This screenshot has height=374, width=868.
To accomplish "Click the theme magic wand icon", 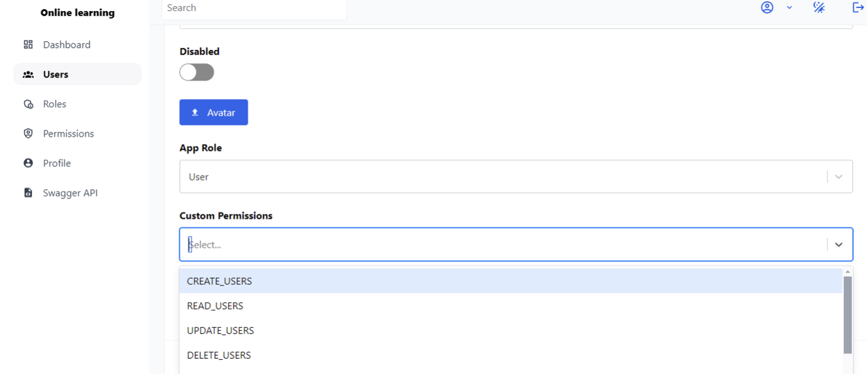I will pyautogui.click(x=819, y=7).
